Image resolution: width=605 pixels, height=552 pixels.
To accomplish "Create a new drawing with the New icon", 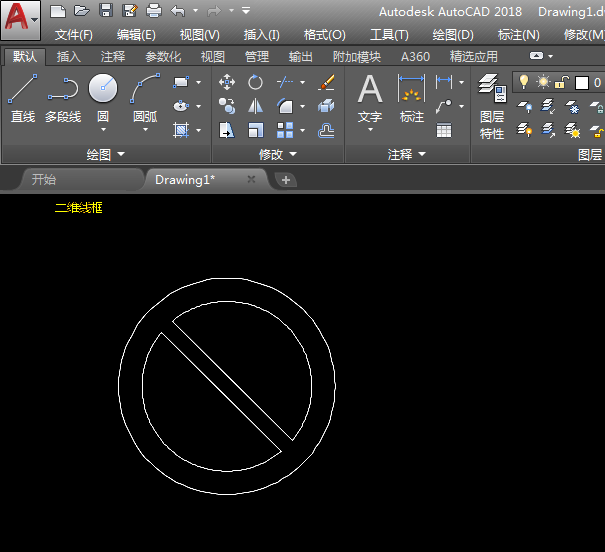I will pyautogui.click(x=58, y=11).
